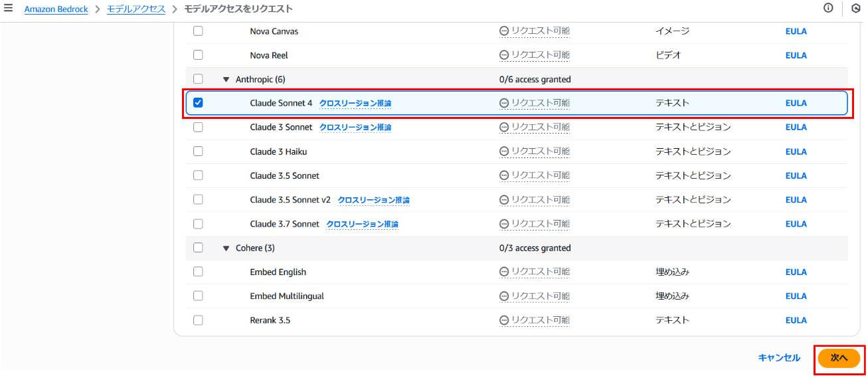Click the Claude 3 Haiku model name
Viewport: 868px width, 378px height.
tap(278, 151)
